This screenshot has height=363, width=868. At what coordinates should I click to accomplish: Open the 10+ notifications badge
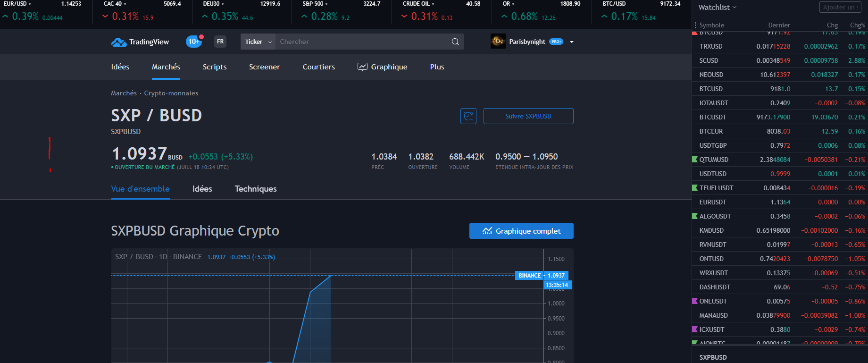pyautogui.click(x=194, y=42)
